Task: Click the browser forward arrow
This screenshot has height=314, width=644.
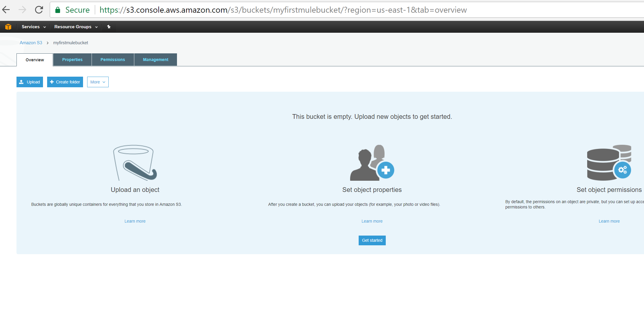Action: (x=22, y=10)
